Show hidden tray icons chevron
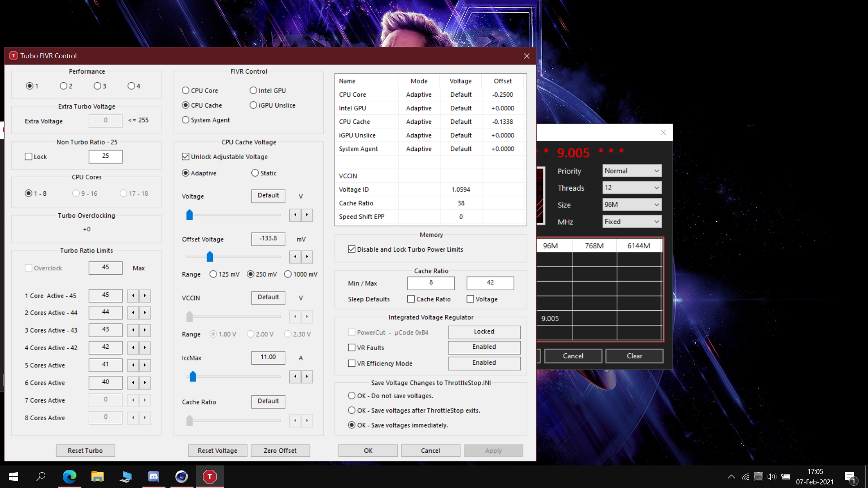This screenshot has width=868, height=488. (x=731, y=477)
